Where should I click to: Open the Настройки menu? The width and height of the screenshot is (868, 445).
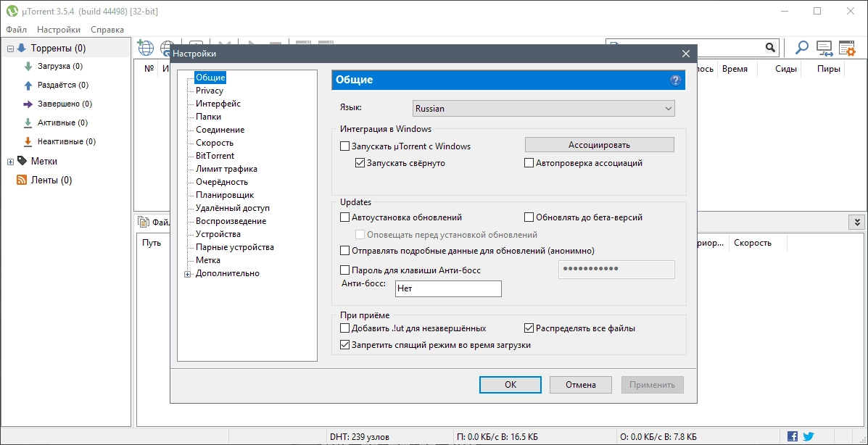click(59, 29)
